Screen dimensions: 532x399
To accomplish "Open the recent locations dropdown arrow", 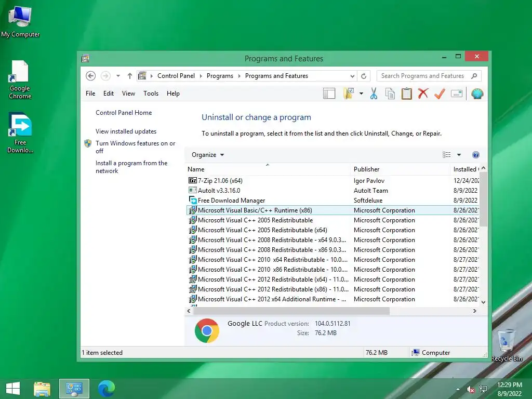I will tap(118, 76).
